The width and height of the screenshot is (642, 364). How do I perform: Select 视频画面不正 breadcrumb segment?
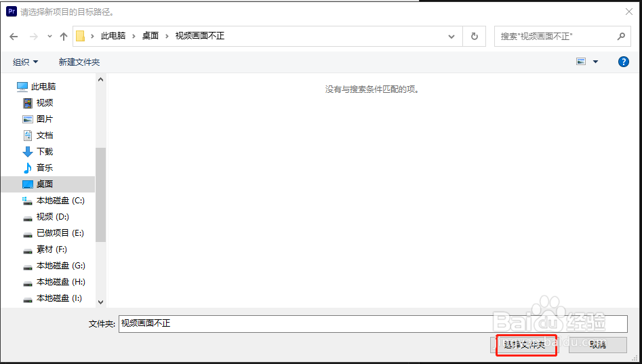200,36
